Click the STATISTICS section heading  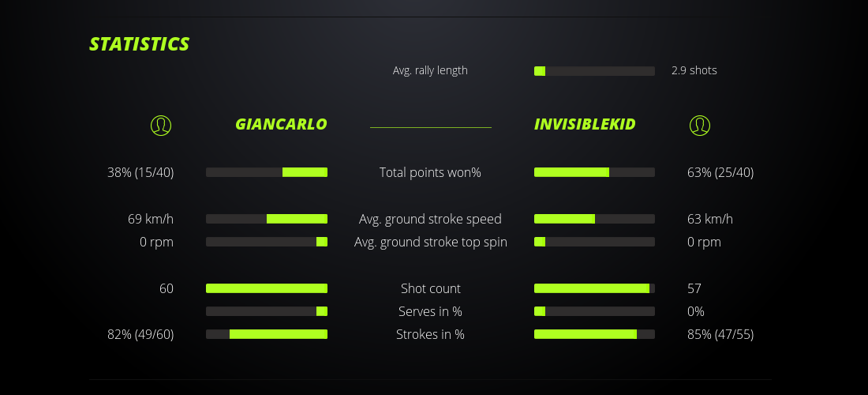140,43
